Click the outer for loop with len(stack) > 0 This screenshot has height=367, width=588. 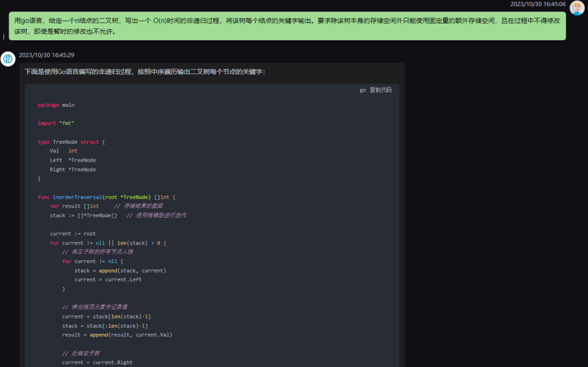pos(108,243)
